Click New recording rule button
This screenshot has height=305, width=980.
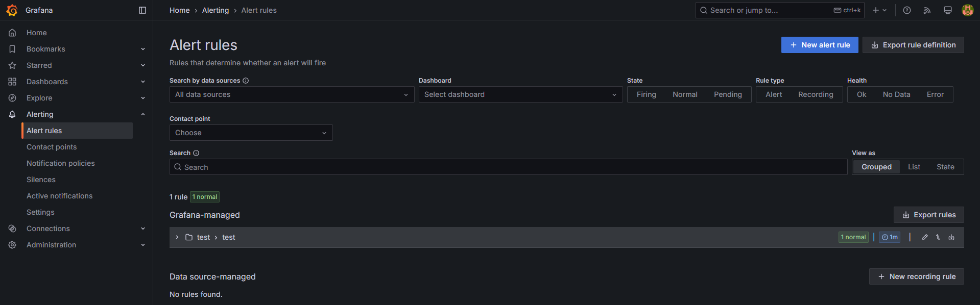916,276
